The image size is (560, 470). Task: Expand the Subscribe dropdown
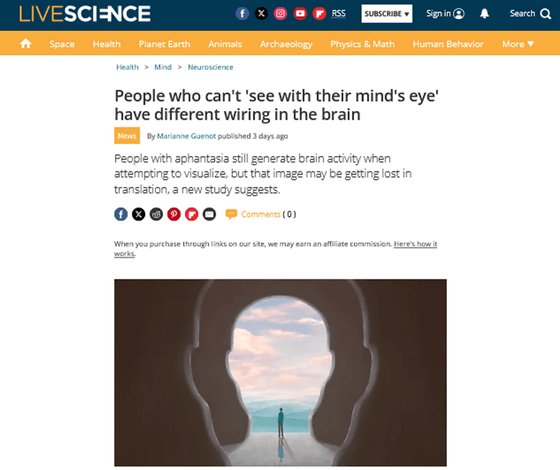387,14
